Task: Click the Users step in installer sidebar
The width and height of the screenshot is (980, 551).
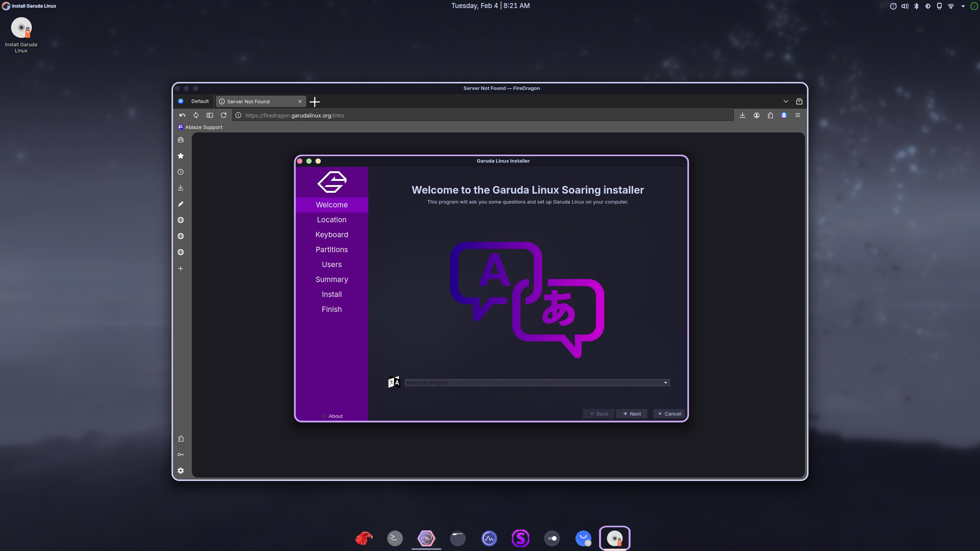Action: pos(332,264)
